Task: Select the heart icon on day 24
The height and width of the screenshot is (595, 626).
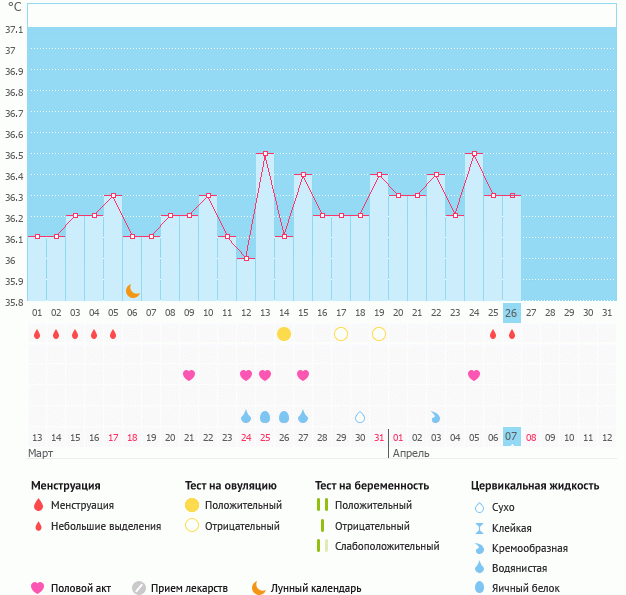Action: click(x=474, y=375)
